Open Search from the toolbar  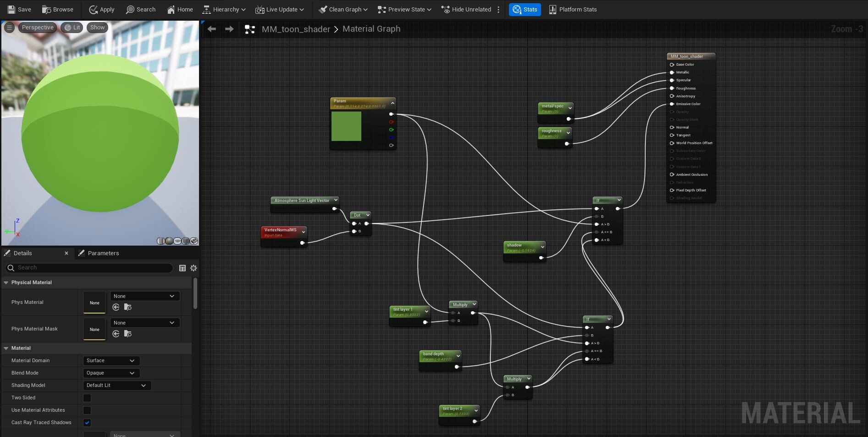141,9
